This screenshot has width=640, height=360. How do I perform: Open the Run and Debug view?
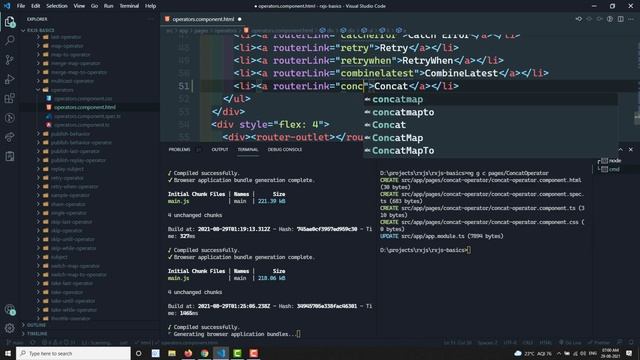(10, 79)
